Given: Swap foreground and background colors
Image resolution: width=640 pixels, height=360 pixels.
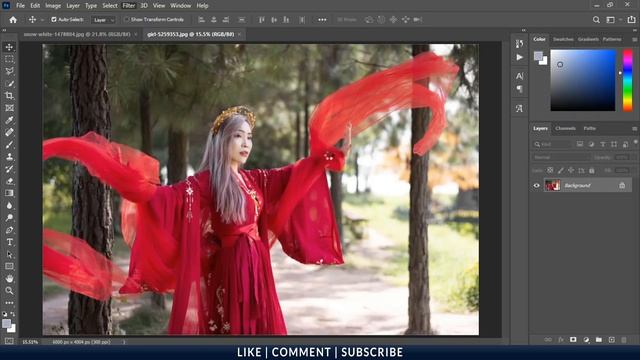Looking at the screenshot, I should 13,314.
